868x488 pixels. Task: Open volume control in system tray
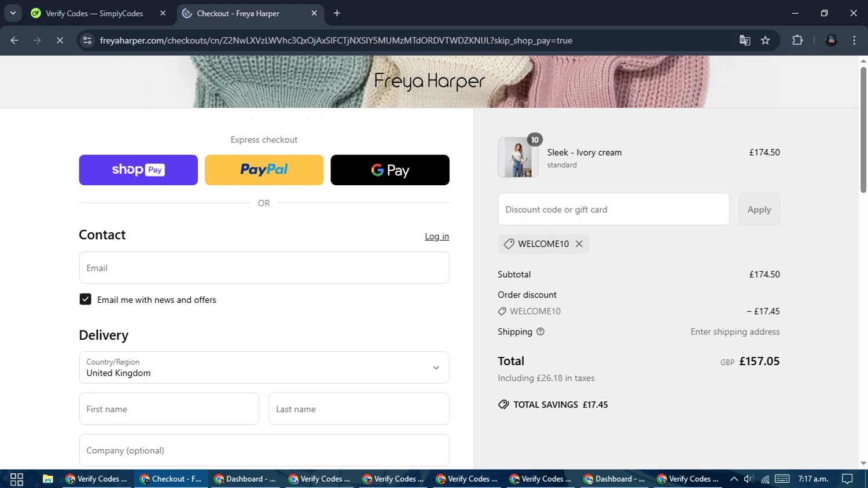pyautogui.click(x=749, y=479)
